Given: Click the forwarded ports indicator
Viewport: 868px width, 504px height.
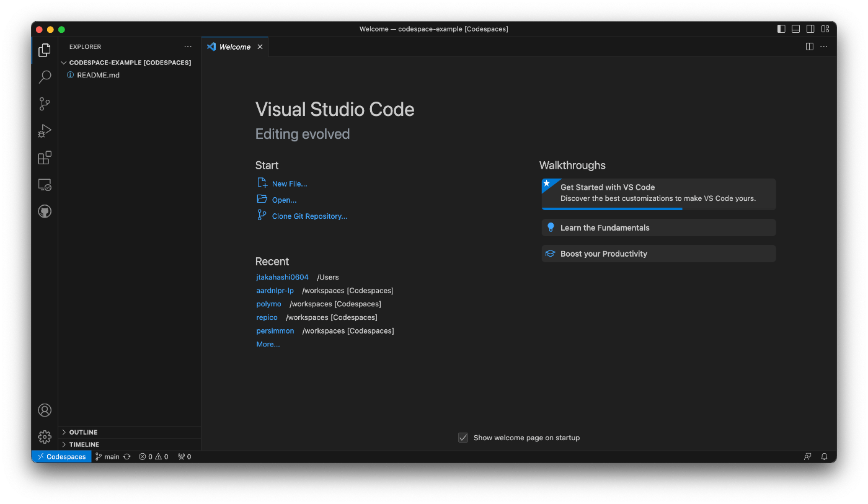Looking at the screenshot, I should pyautogui.click(x=185, y=457).
